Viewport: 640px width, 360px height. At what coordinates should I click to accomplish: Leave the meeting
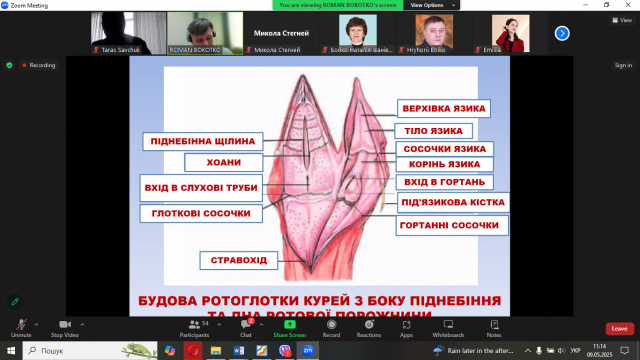pyautogui.click(x=620, y=329)
